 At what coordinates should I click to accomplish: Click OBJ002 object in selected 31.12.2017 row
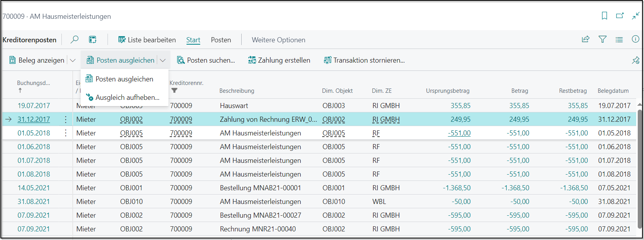pos(131,119)
